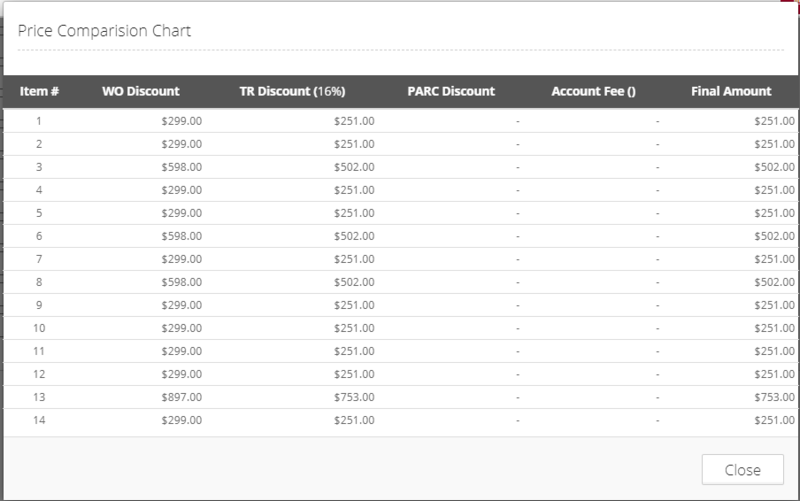Select the $753.00 TR Discount in row 13

(x=354, y=397)
